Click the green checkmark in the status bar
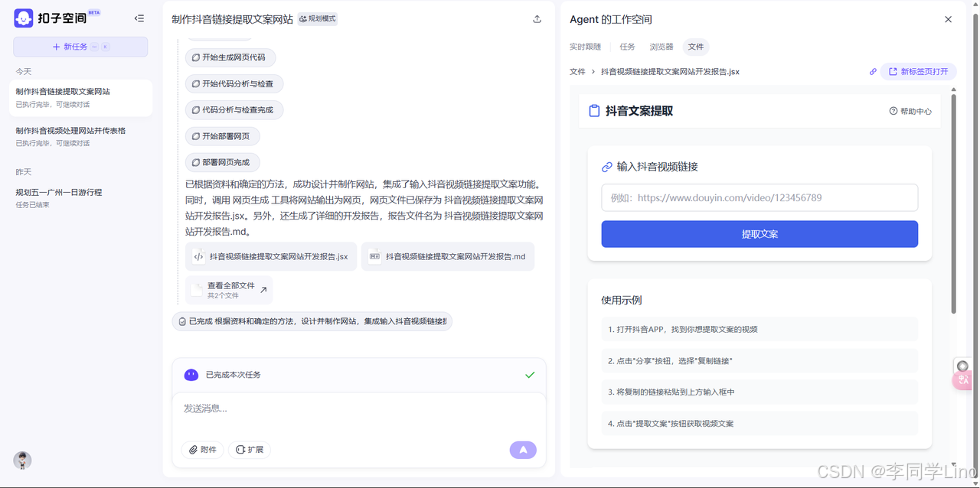 530,375
